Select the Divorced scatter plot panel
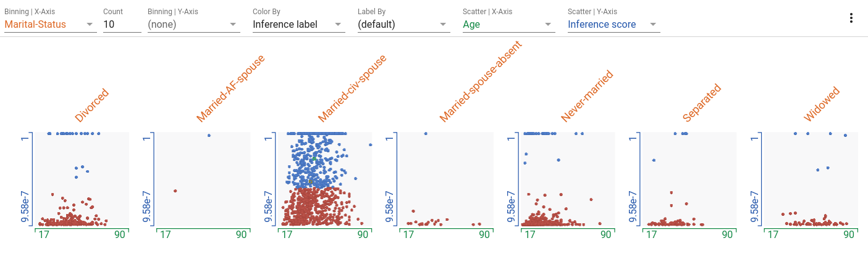Viewport: 868px width, 259px height. point(80,179)
